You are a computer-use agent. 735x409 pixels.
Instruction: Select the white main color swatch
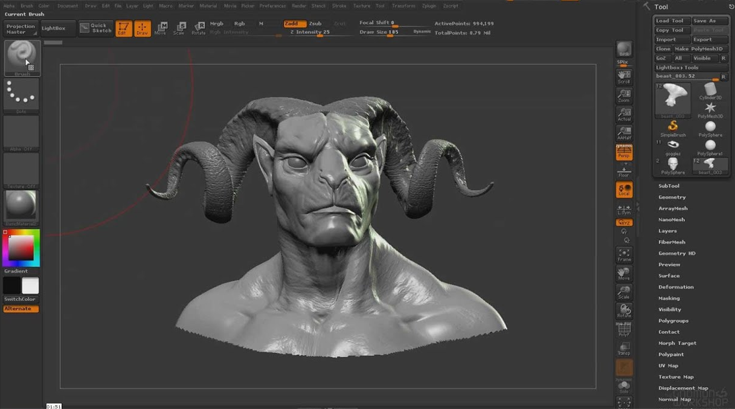click(30, 286)
